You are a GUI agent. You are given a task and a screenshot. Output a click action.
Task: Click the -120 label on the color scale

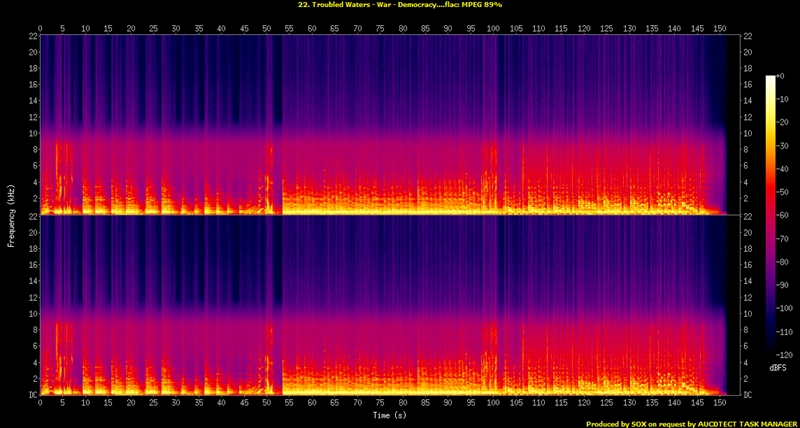click(787, 355)
